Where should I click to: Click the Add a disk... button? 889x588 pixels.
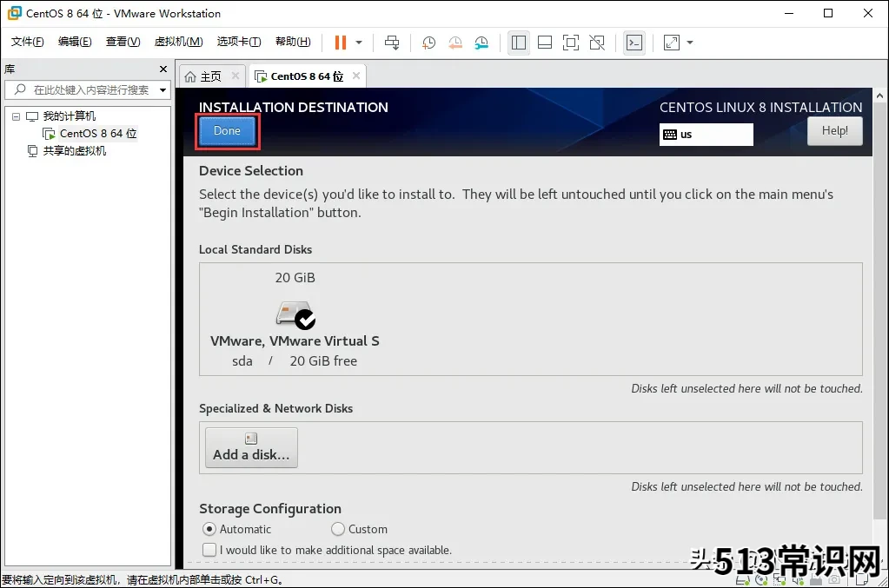251,447
